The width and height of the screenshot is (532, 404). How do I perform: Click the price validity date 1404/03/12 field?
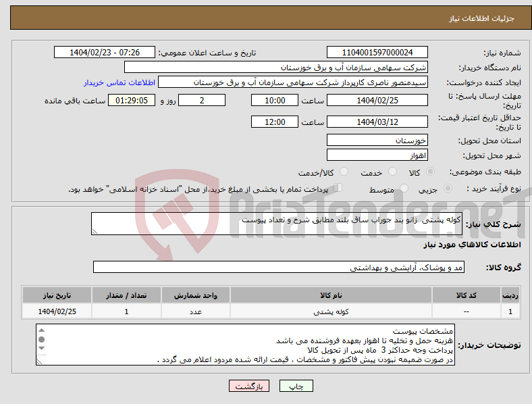pyautogui.click(x=377, y=122)
